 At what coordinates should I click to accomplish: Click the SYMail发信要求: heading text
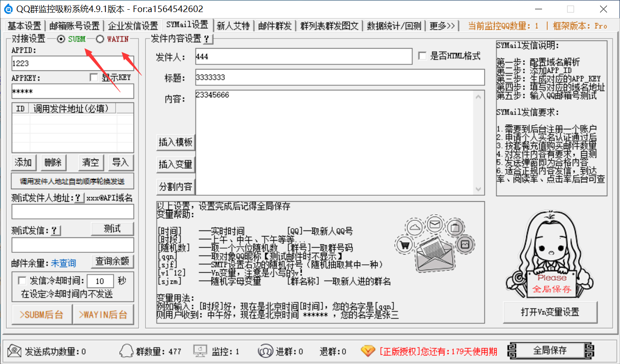click(528, 112)
